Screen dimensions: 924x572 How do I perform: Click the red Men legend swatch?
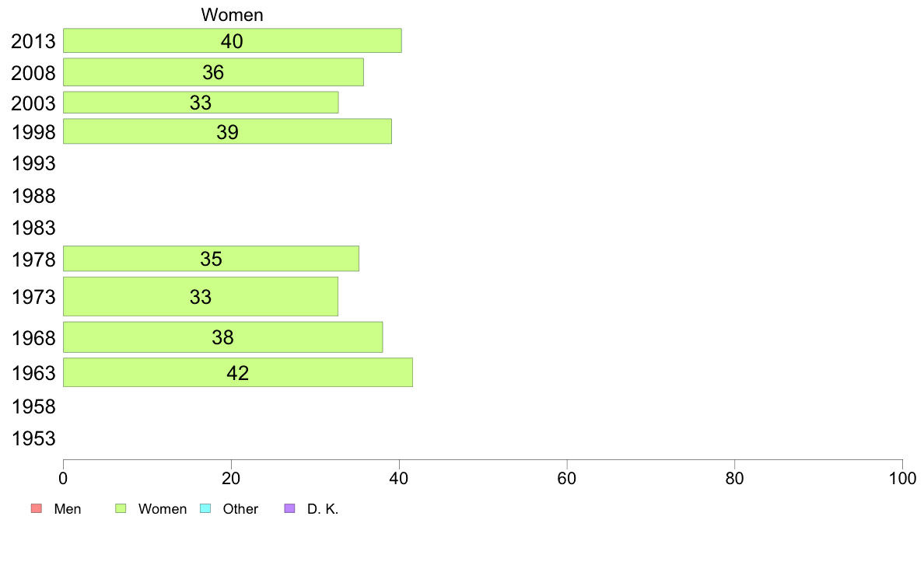point(37,508)
